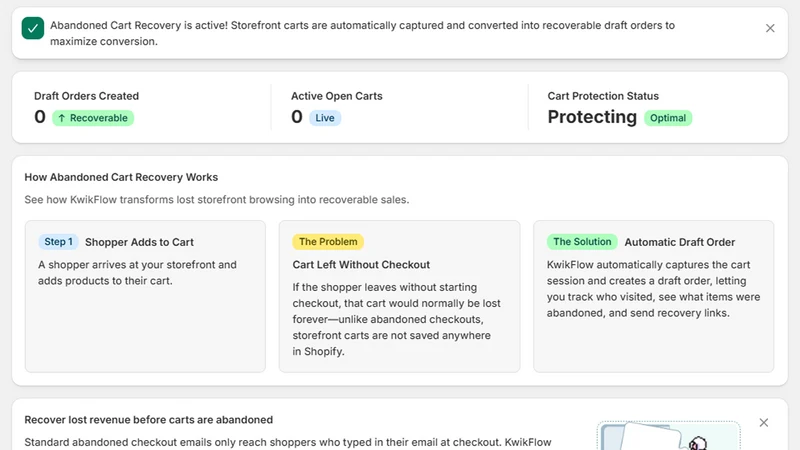Screen dimensions: 800x450
Task: Click the Protecting status text
Action: click(x=592, y=117)
